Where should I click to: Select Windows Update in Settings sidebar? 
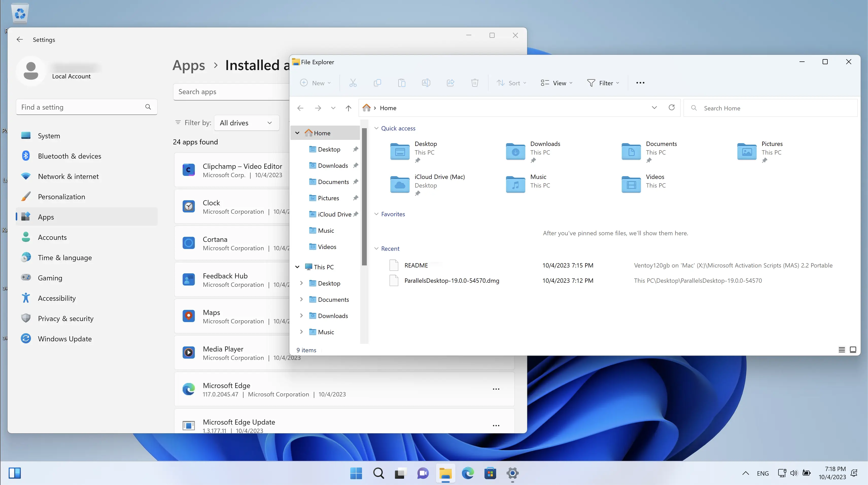[x=65, y=339]
